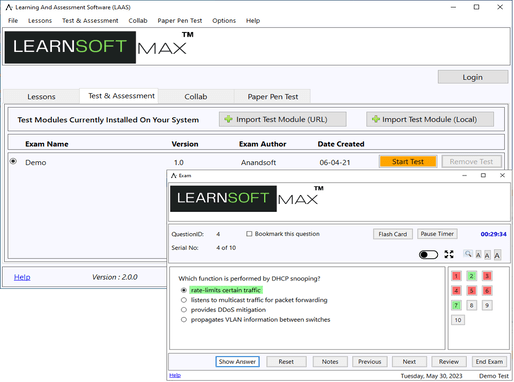This screenshot has width=514, height=382.
Task: Check Bookmark this question box
Action: (x=249, y=234)
